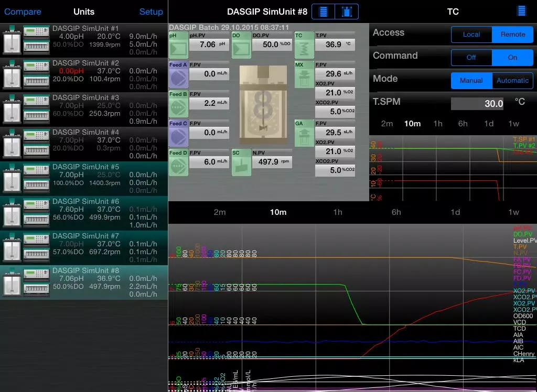Screen dimensions: 537x392
Task: Select DASGIP SimUnit #5 in units list
Action: [84, 179]
